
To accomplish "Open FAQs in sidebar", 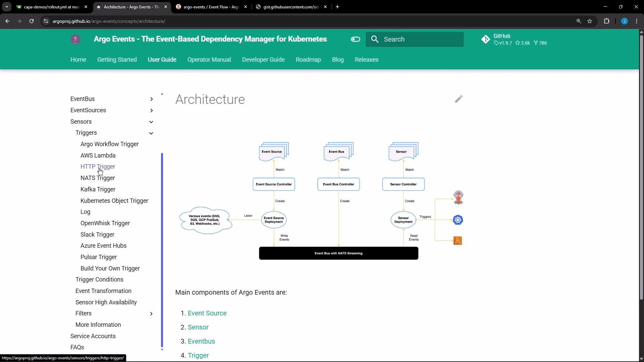I will pyautogui.click(x=77, y=347).
